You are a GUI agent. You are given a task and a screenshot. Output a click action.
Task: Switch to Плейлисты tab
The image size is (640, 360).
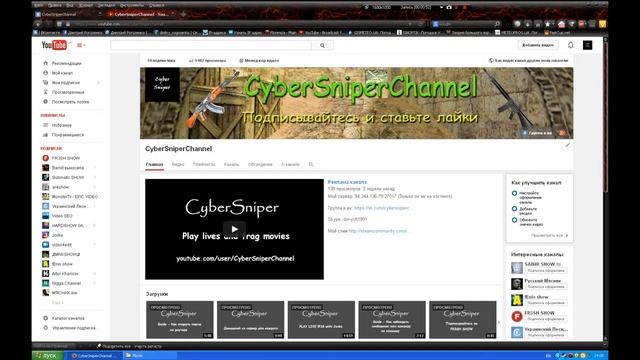click(x=204, y=164)
